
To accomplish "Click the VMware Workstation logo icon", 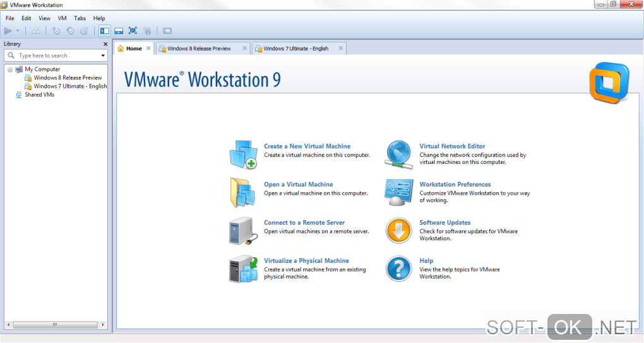I will click(609, 83).
